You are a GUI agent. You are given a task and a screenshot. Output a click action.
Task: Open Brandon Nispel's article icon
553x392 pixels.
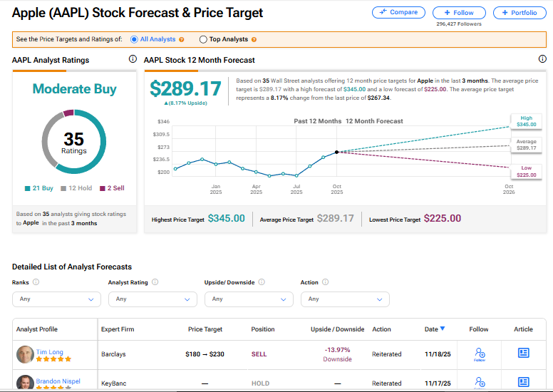(x=523, y=382)
